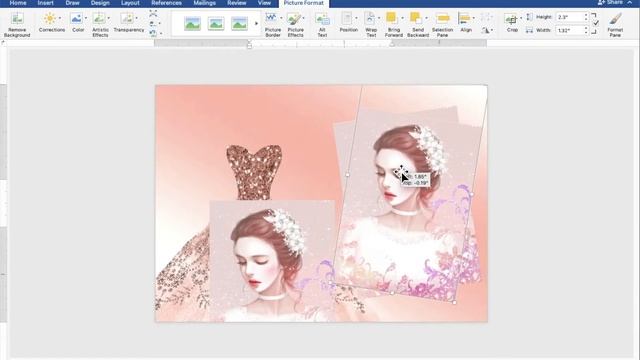Screen dimensions: 640x360
Task: Switch to the Review tab
Action: [x=237, y=3]
